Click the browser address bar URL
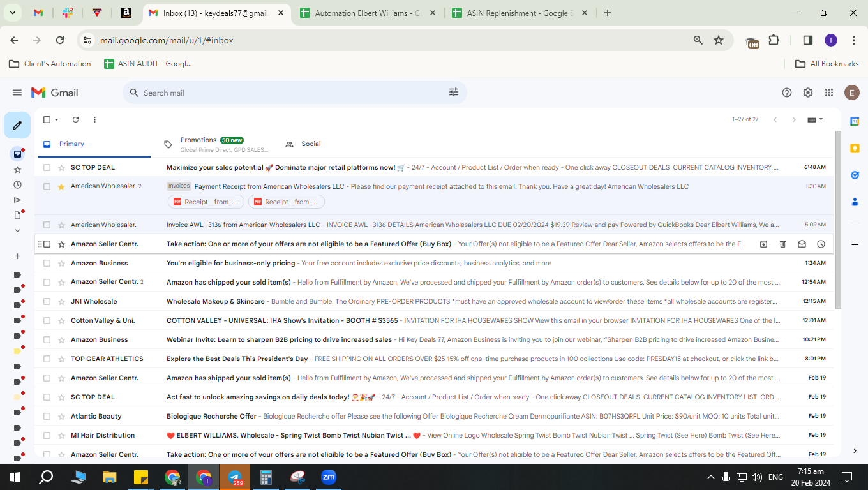 click(167, 40)
